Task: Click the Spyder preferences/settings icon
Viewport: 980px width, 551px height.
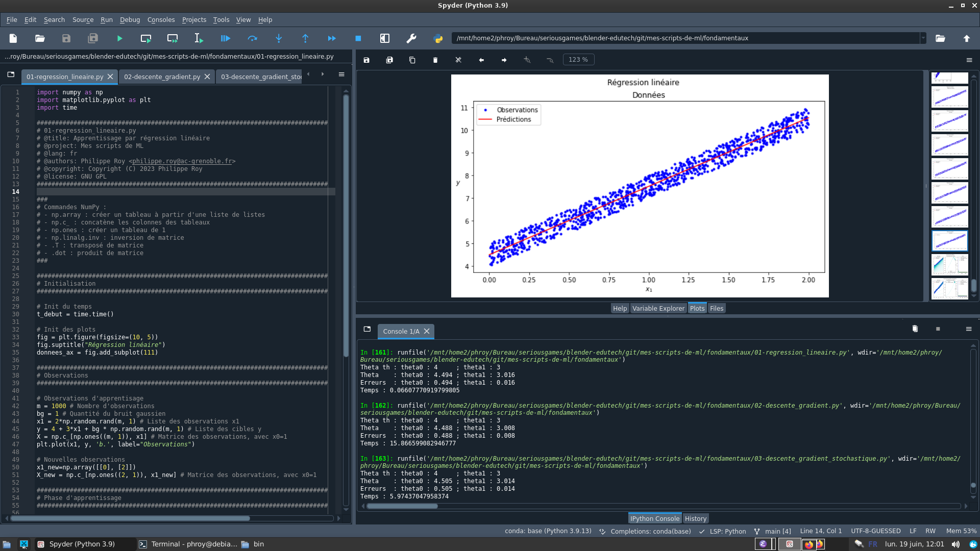Action: [411, 38]
